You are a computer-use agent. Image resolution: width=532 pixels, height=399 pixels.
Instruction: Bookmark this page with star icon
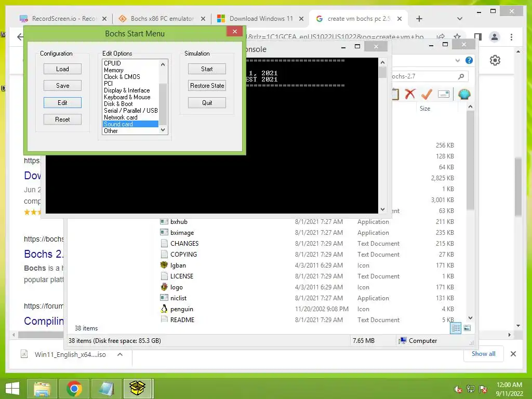[457, 37]
